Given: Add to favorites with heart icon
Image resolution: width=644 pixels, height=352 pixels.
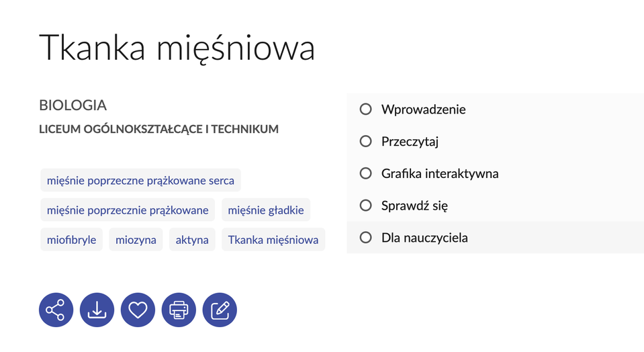Looking at the screenshot, I should point(138,310).
